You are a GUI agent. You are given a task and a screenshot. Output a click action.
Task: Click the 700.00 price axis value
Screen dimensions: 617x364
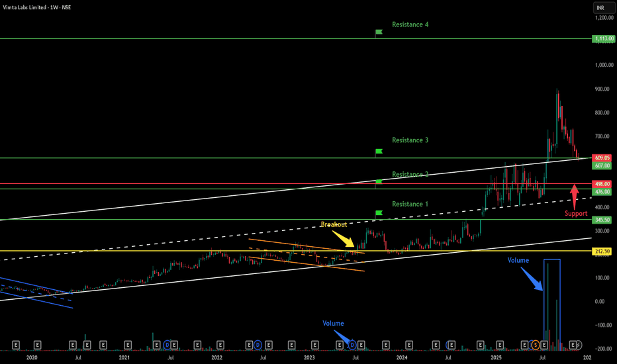click(602, 136)
